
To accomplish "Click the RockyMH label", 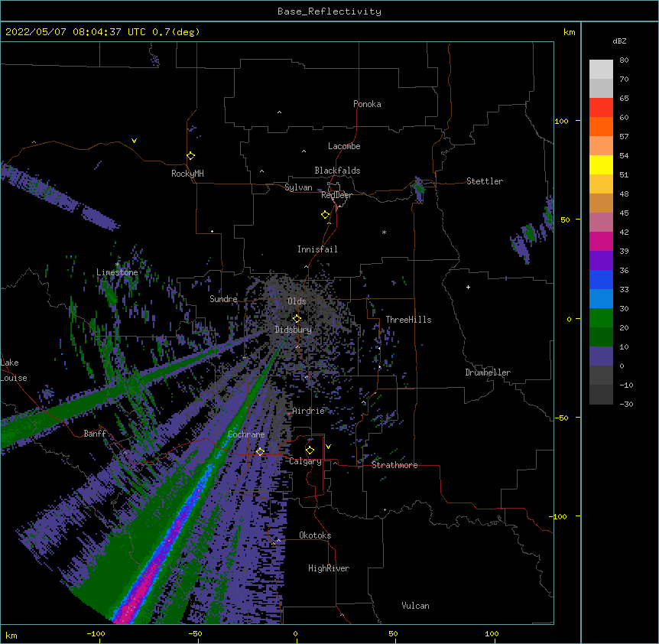I will click(x=187, y=174).
